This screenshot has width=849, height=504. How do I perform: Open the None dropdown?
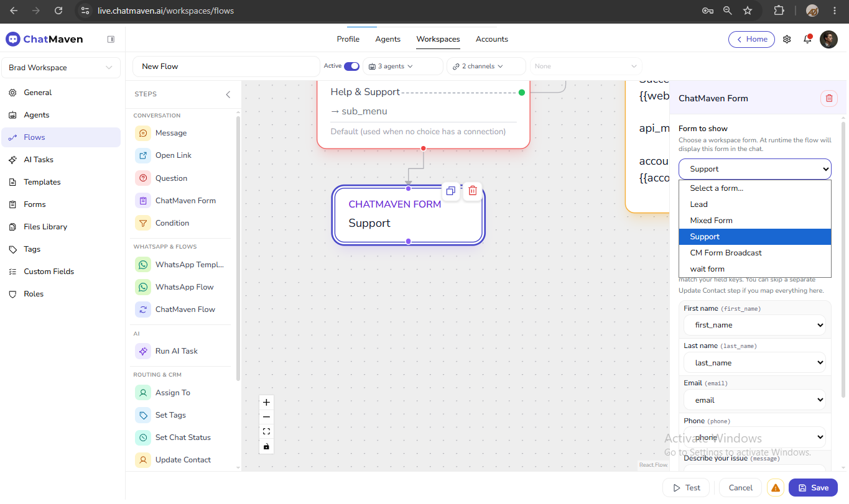click(x=585, y=66)
